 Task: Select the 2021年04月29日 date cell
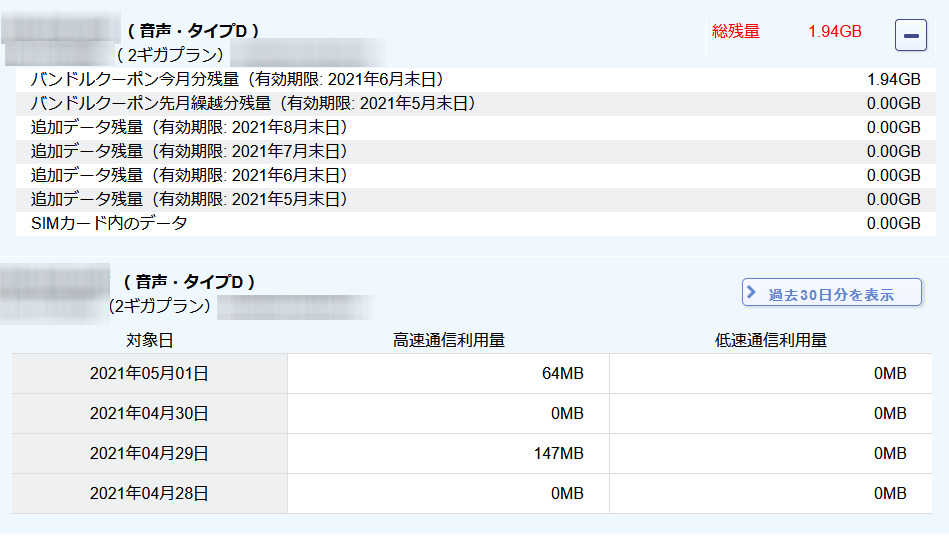click(149, 453)
